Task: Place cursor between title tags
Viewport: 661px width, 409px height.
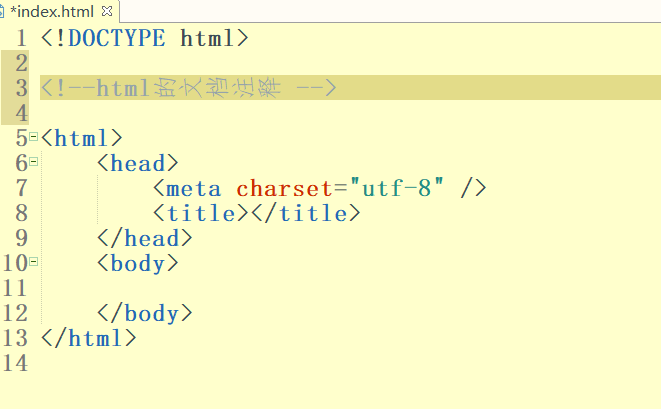Action: [250, 213]
